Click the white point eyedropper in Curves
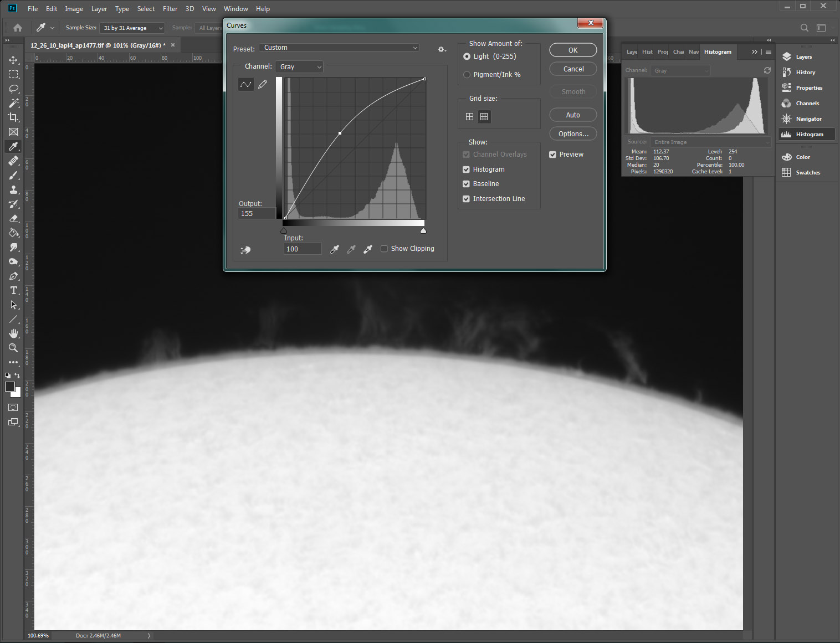 [368, 250]
